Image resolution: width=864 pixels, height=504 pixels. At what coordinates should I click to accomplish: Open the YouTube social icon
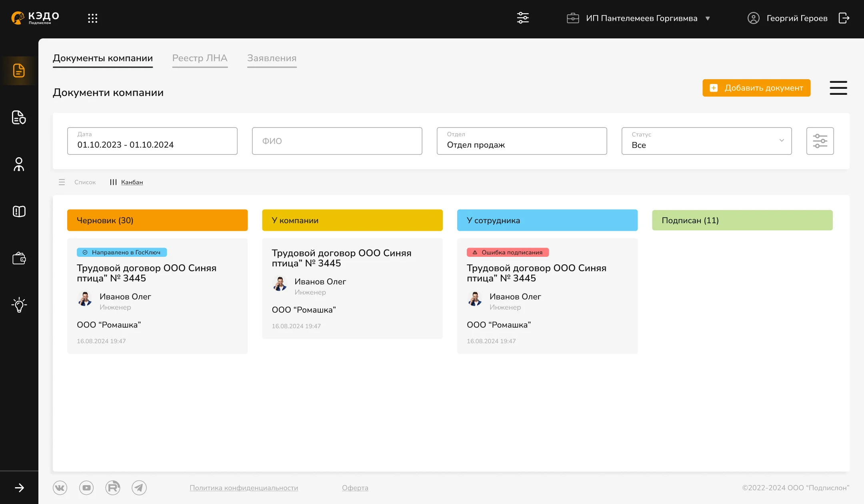click(86, 488)
